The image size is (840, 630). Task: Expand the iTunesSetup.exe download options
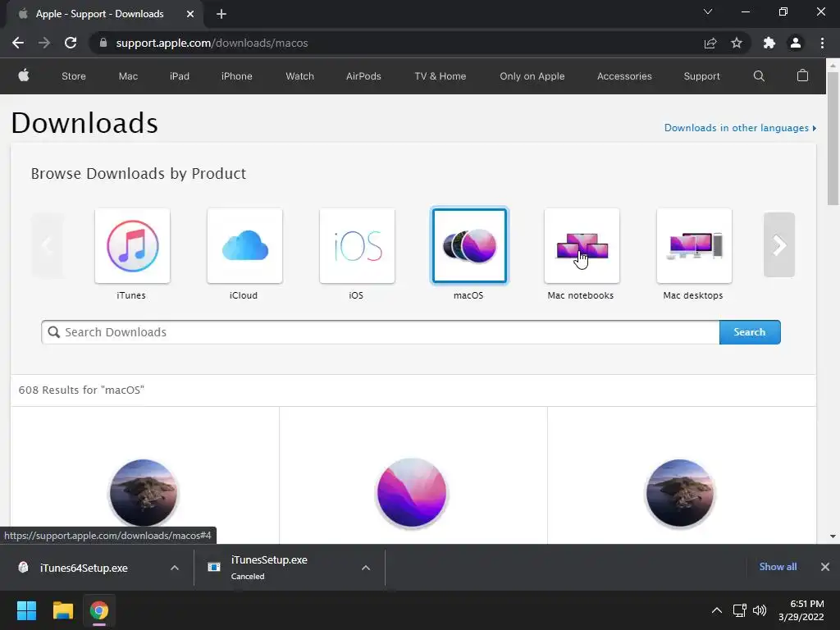pos(366,568)
